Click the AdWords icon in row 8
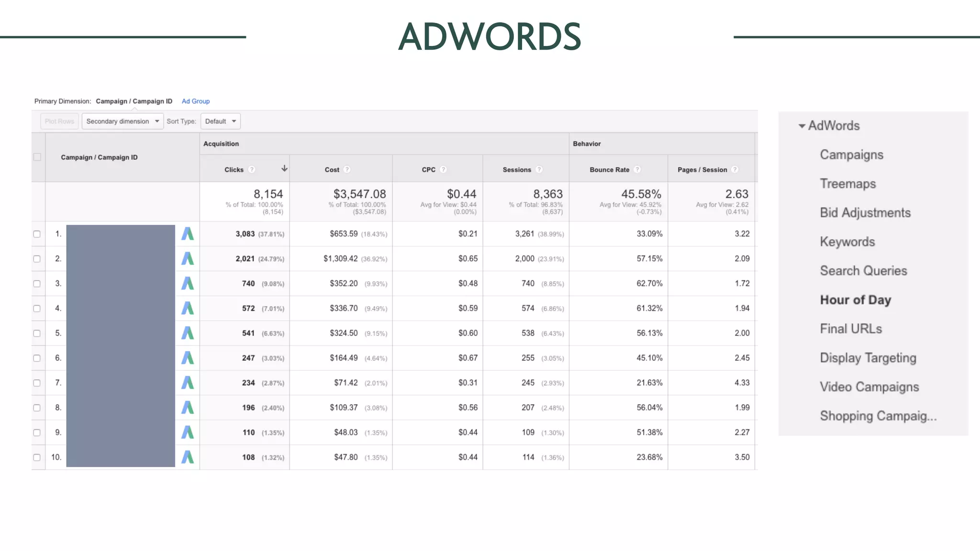This screenshot has height=551, width=980. (x=188, y=408)
